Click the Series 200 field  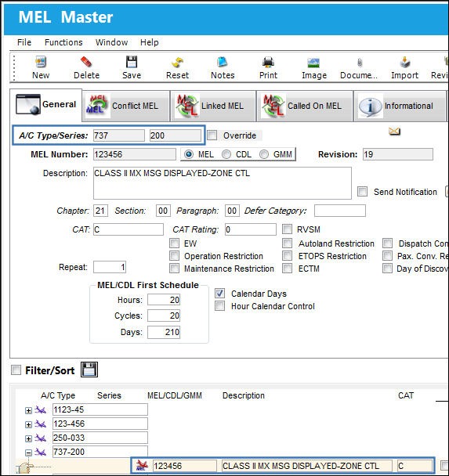tap(176, 135)
